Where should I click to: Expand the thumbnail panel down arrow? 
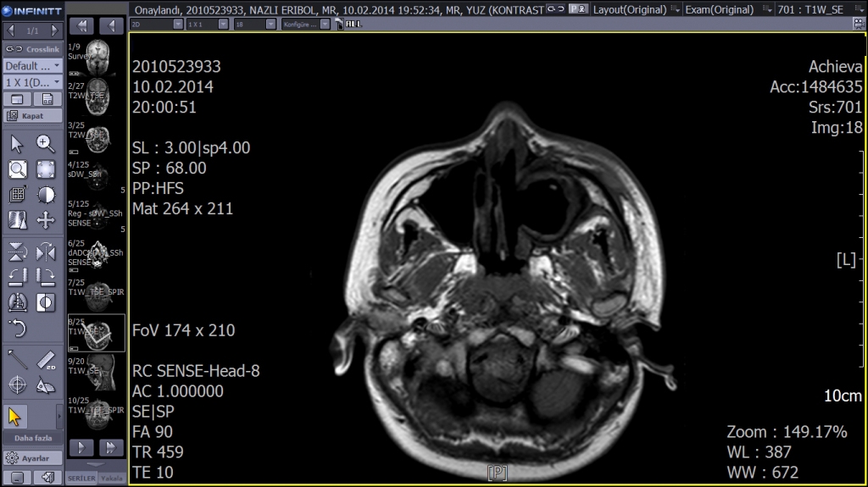click(x=96, y=465)
